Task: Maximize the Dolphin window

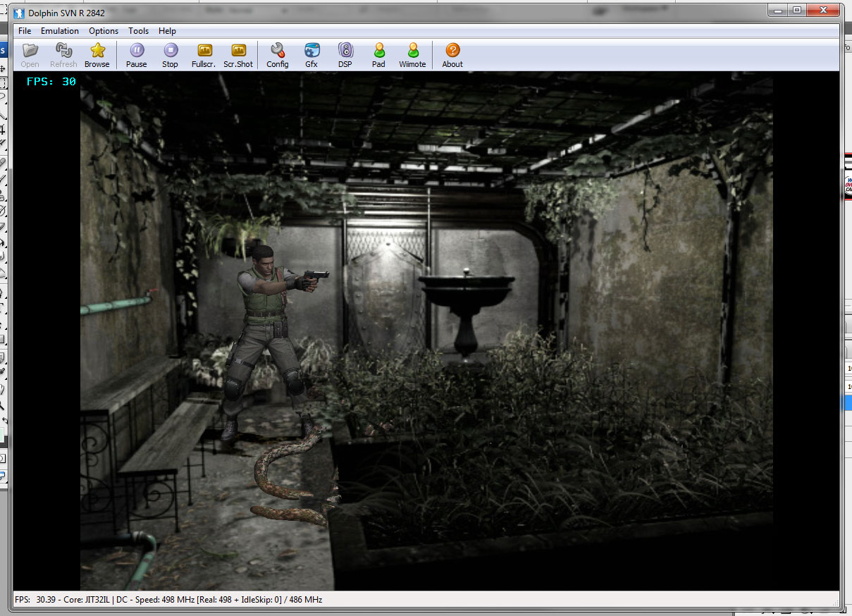Action: (797, 10)
